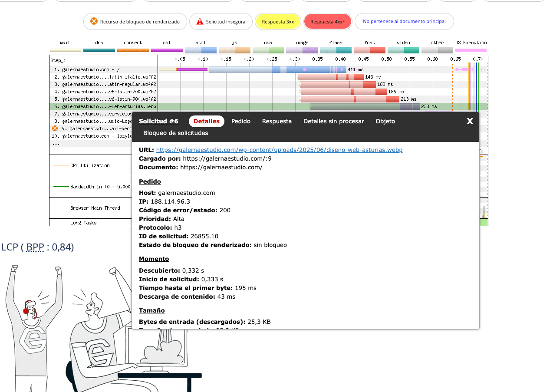Click the yellow Respuesta 3xx pill
The image size is (553, 392).
[x=278, y=21]
